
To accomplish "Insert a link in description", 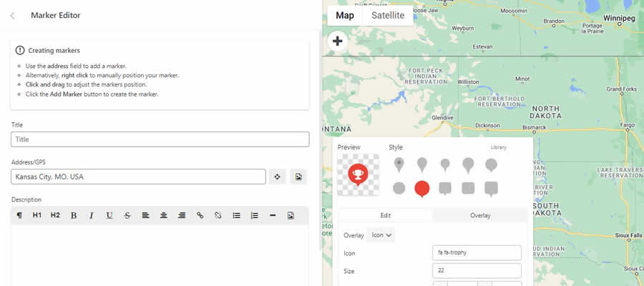I will point(200,215).
